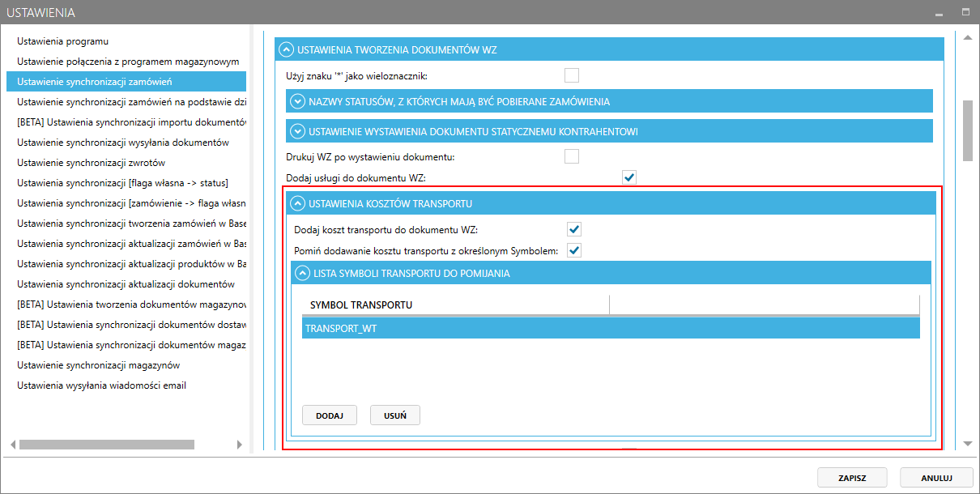Expand Nazwy statusów section chevron

point(297,101)
